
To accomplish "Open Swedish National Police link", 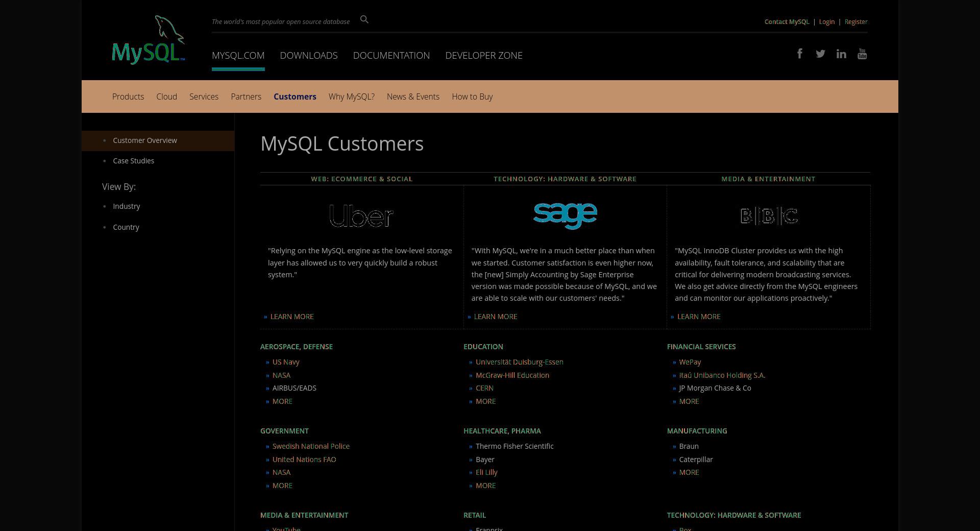I will [311, 446].
